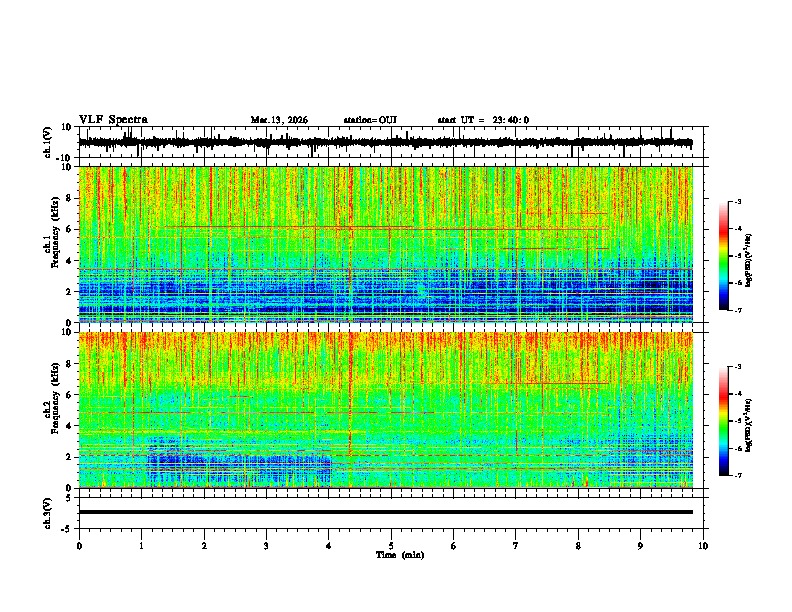The width and height of the screenshot is (792, 612).
Task: Click the 5 tick on ch.3(V) axis
Action: [69, 498]
